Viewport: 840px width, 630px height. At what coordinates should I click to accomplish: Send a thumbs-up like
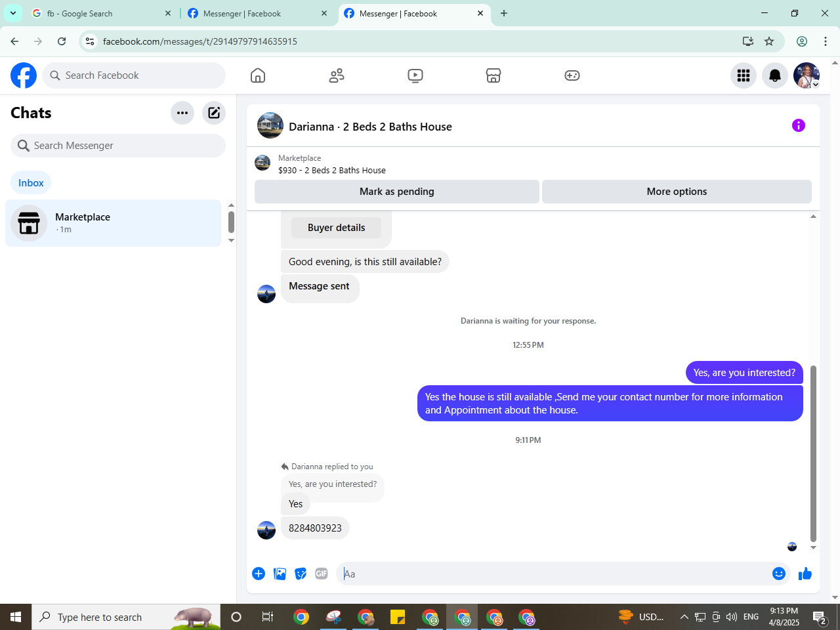(805, 574)
